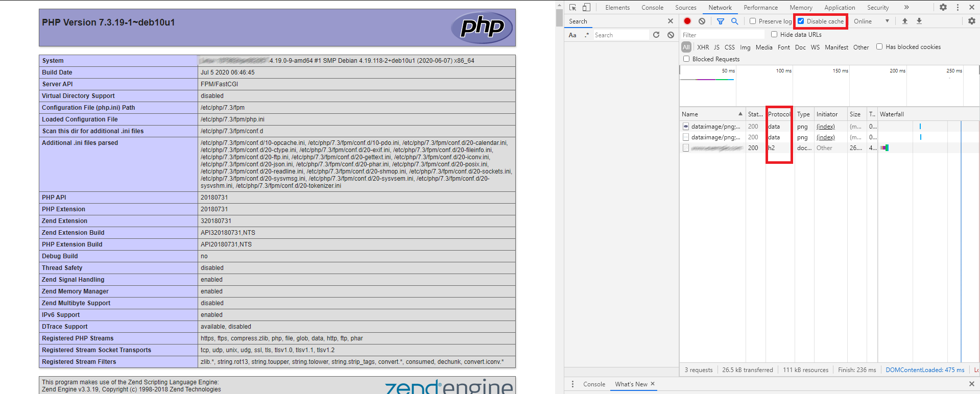Close the What's New tab
980x394 pixels.
[652, 384]
